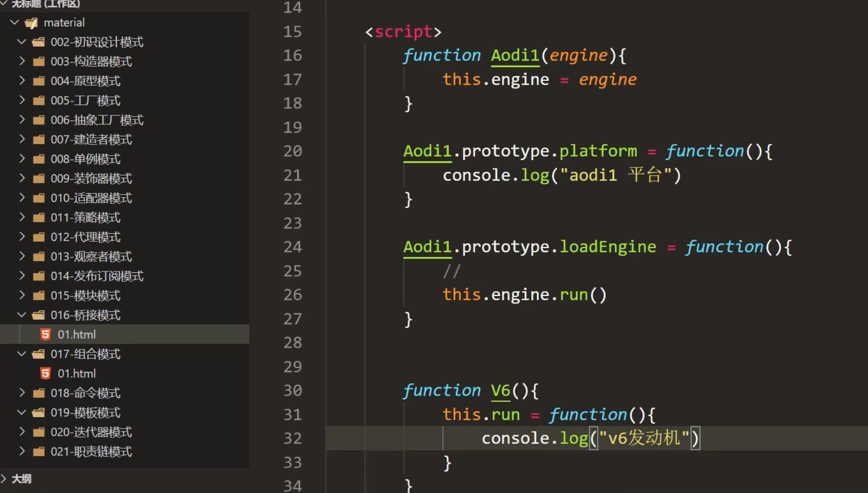
Task: Click line number 32 in the gutter
Action: (292, 438)
